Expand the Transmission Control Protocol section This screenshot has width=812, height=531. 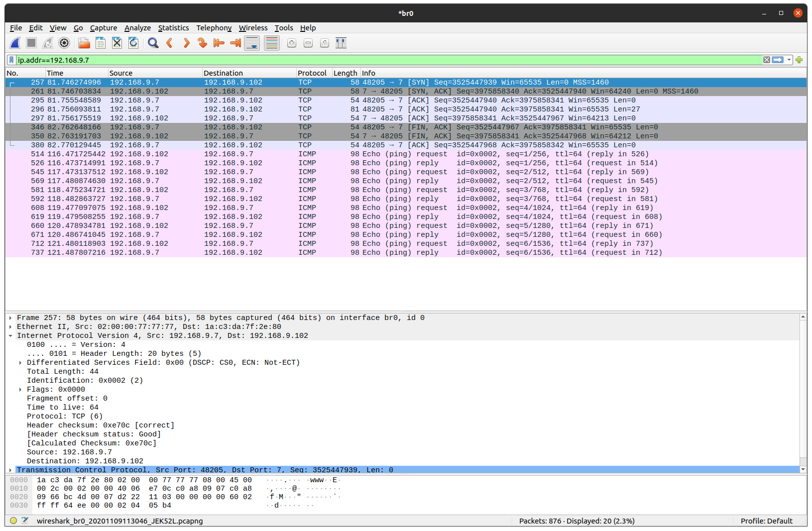pos(10,470)
